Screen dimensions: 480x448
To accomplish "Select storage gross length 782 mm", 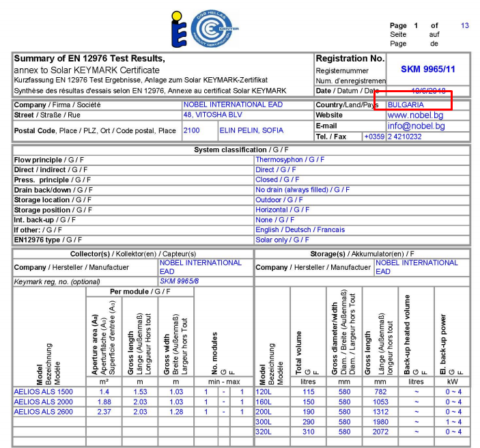I will tap(380, 391).
